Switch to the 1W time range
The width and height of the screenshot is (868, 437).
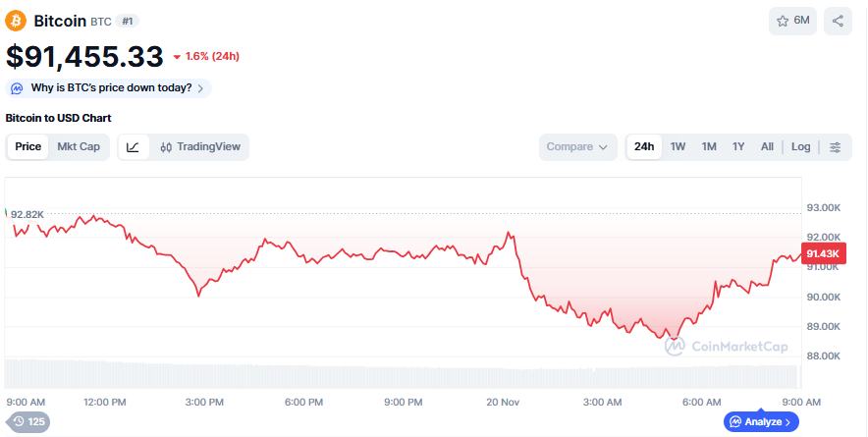click(x=678, y=147)
